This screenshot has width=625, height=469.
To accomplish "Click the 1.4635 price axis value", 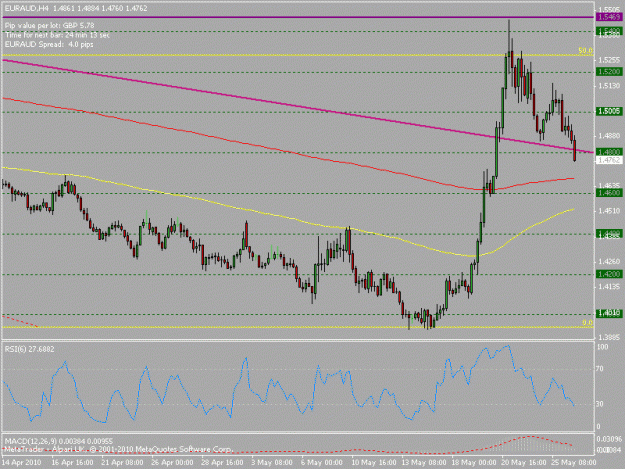I will pos(609,185).
